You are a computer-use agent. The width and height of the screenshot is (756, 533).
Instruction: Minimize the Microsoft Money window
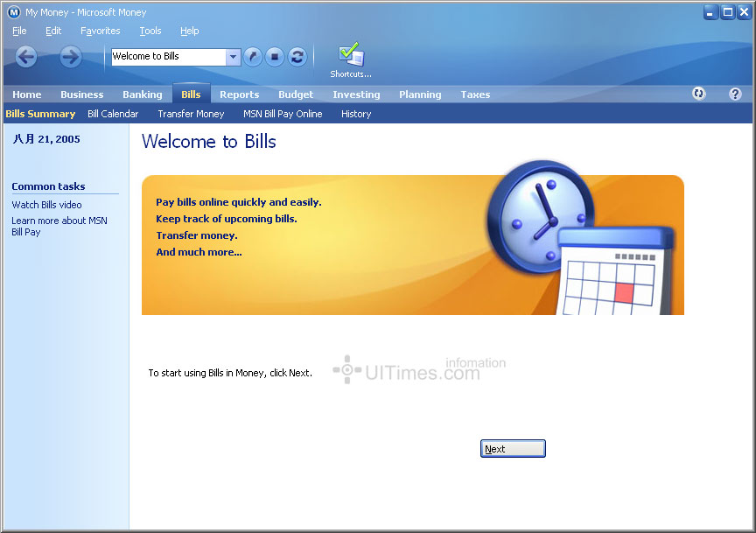click(710, 12)
